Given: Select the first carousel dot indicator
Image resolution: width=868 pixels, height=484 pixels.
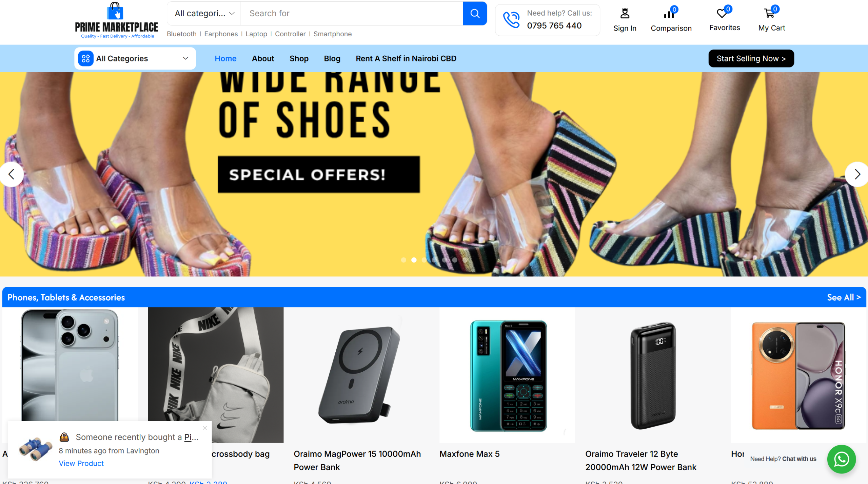Looking at the screenshot, I should point(403,260).
